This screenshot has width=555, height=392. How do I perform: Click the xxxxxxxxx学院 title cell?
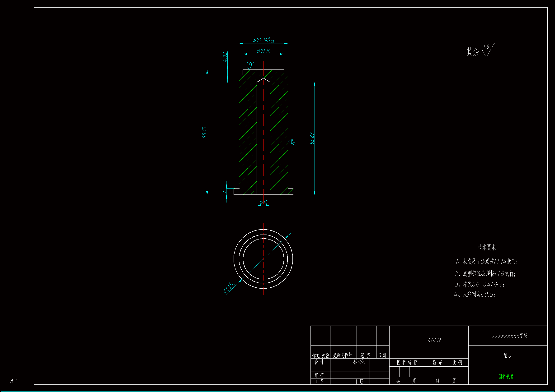509,336
